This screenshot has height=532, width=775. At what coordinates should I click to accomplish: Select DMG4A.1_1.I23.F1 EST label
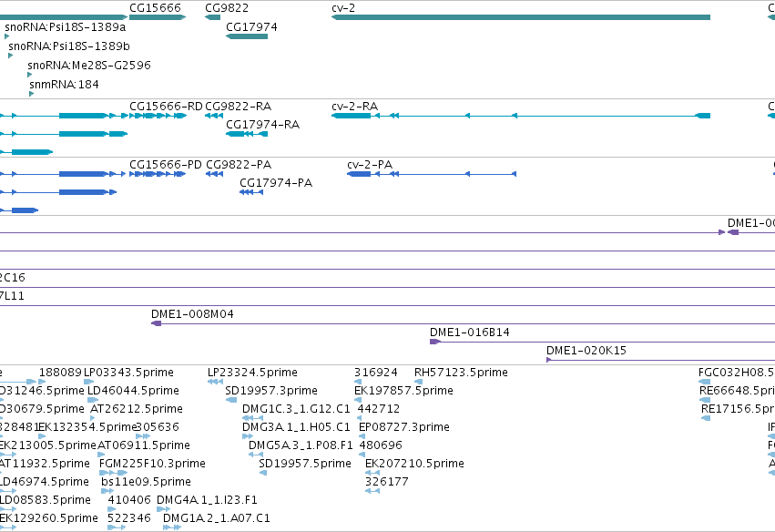tap(207, 500)
